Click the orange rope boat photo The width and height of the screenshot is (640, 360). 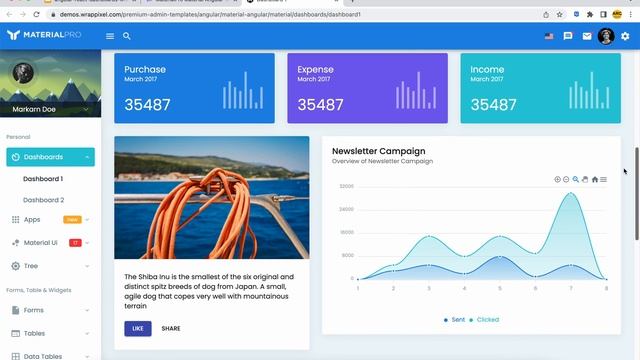point(212,198)
